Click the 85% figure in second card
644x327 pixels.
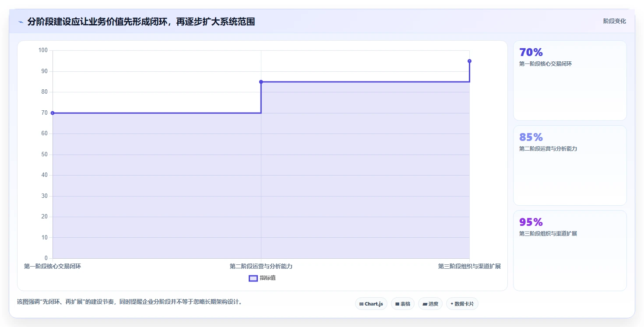pyautogui.click(x=531, y=137)
